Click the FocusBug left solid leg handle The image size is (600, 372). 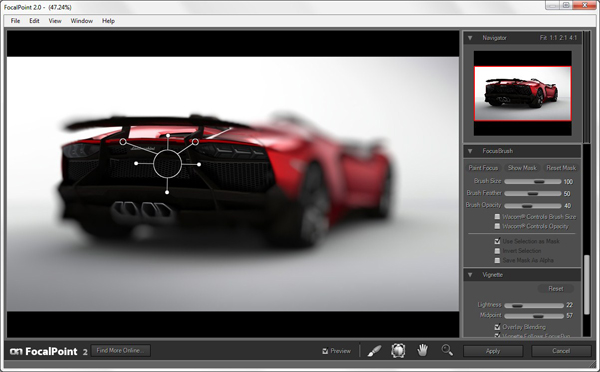coord(136,163)
